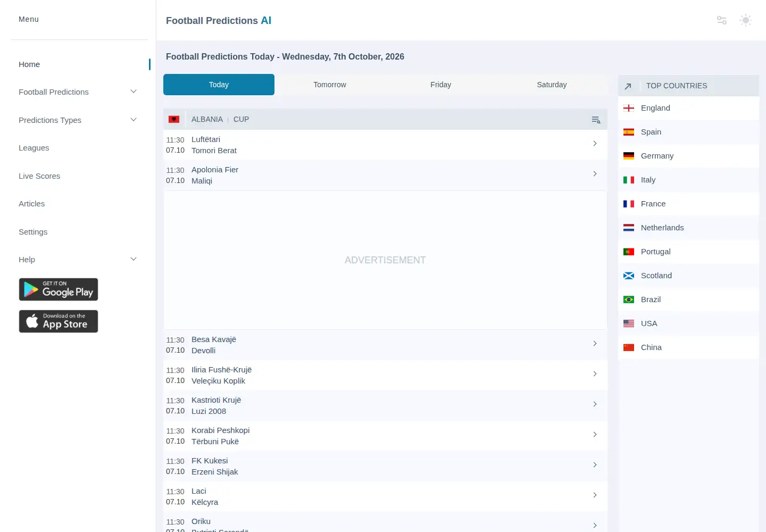Image resolution: width=766 pixels, height=532 pixels.
Task: Switch to the Tomorrow tab
Action: click(x=330, y=85)
